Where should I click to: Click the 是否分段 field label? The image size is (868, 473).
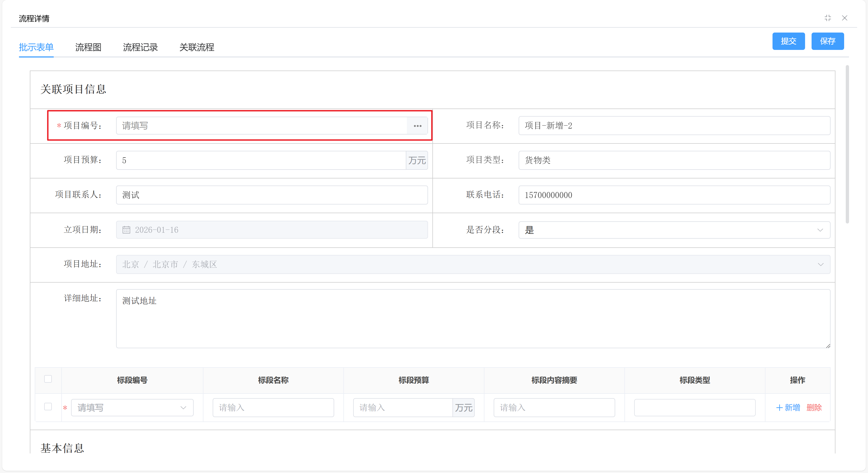coord(486,230)
